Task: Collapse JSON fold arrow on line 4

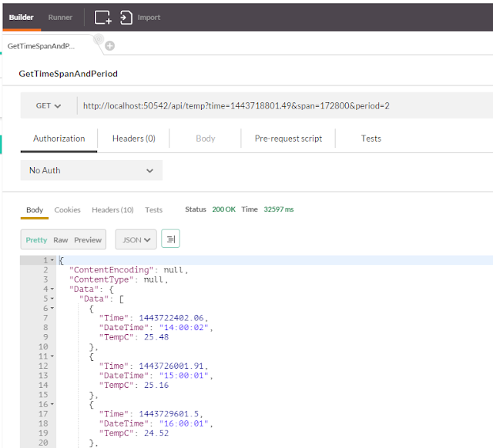Action: coord(52,289)
